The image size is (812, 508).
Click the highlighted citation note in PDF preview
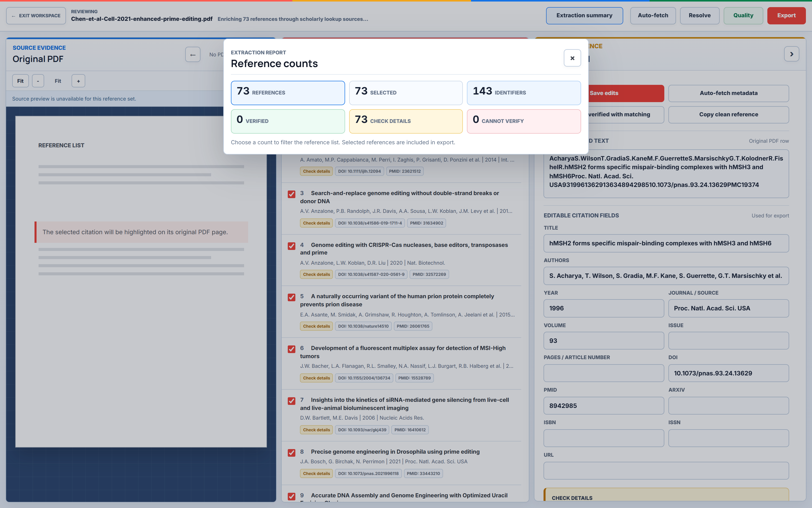click(x=141, y=232)
